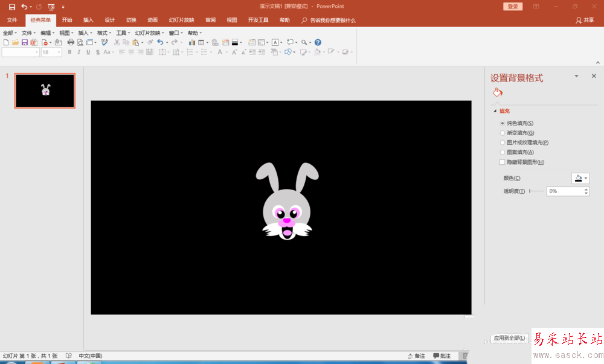604x364 pixels.
Task: Choose picture or texture fill (图片或纹理填充)
Action: pyautogui.click(x=502, y=142)
